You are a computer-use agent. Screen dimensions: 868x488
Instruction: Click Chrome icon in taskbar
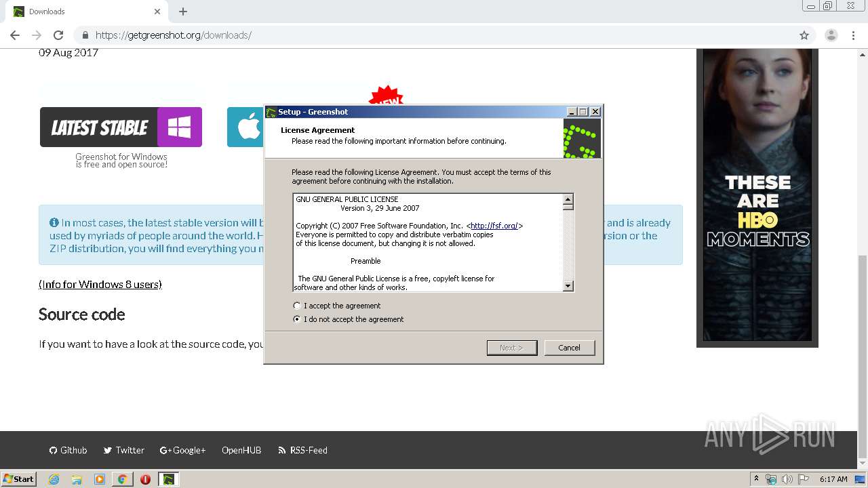tap(122, 479)
